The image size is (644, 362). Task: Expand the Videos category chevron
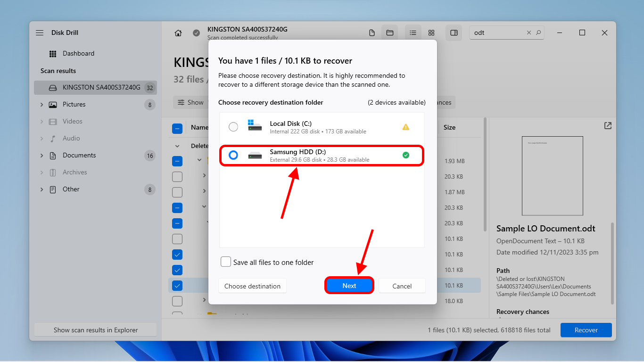click(x=41, y=121)
